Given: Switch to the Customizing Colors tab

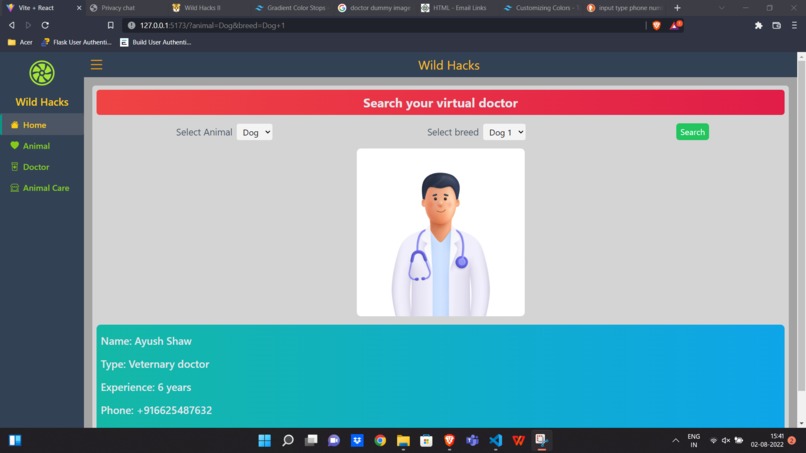Looking at the screenshot, I should pos(541,8).
